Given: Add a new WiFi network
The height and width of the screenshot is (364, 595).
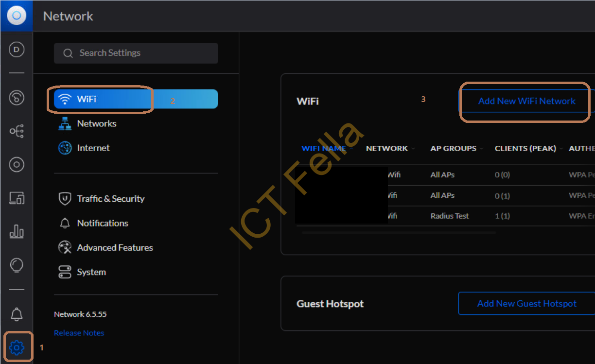Looking at the screenshot, I should tap(527, 101).
